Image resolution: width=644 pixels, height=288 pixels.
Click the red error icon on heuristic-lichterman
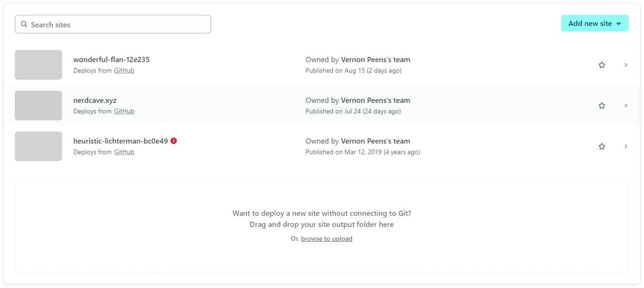(174, 141)
